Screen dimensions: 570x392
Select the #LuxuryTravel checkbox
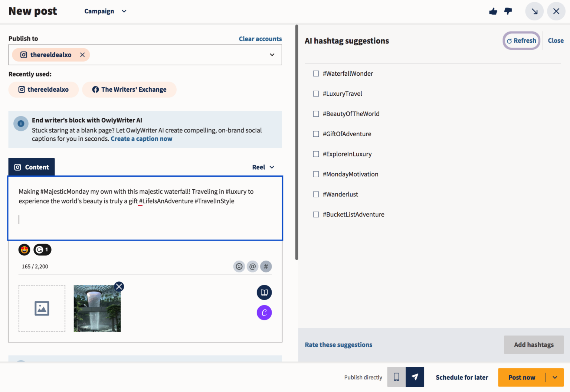pos(316,94)
